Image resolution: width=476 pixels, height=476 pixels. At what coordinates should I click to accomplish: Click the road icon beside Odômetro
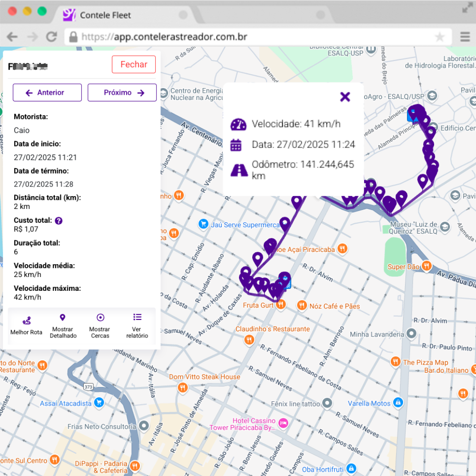pyautogui.click(x=239, y=170)
